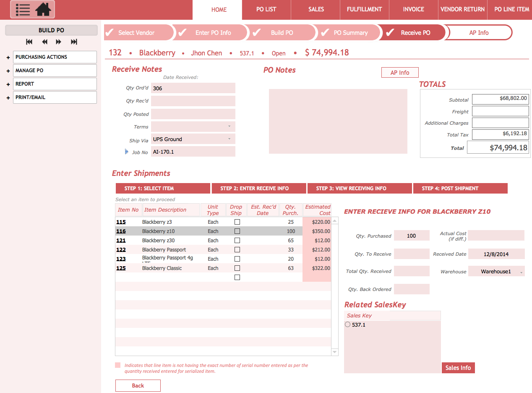The image size is (532, 393).
Task: Click Step 2: Enter Receive Info
Action: point(259,189)
